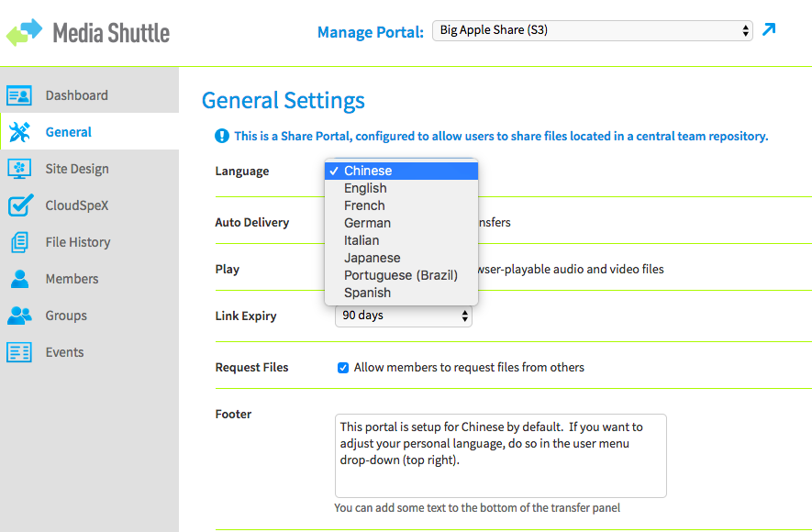Pick Japanese from the language list
The width and height of the screenshot is (812, 532).
[401, 258]
